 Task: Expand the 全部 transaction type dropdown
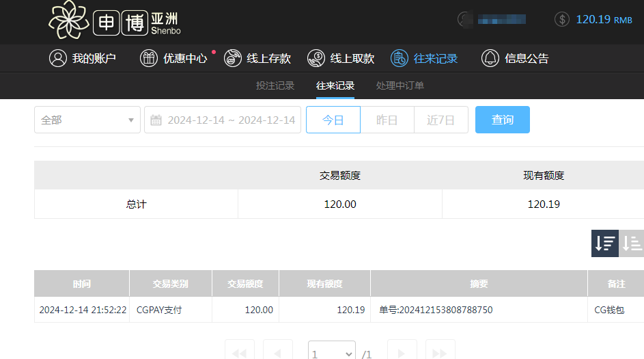point(87,120)
